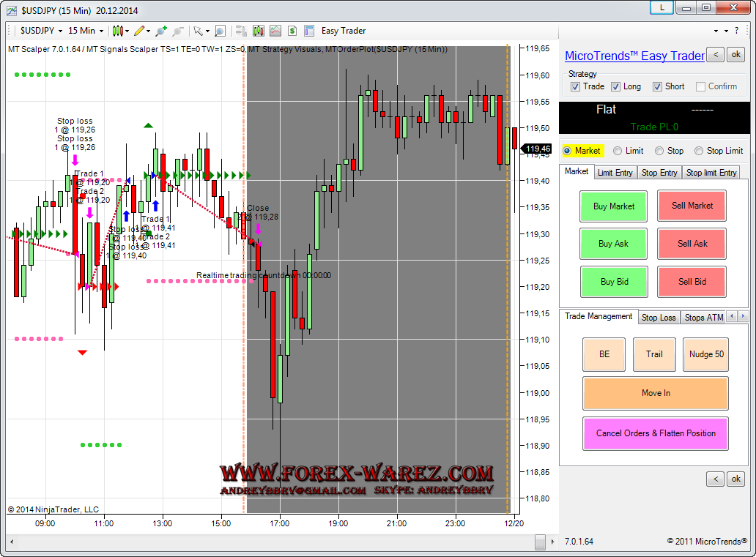This screenshot has width=756, height=557.
Task: Switch to the Limit Entry tab
Action: [615, 173]
